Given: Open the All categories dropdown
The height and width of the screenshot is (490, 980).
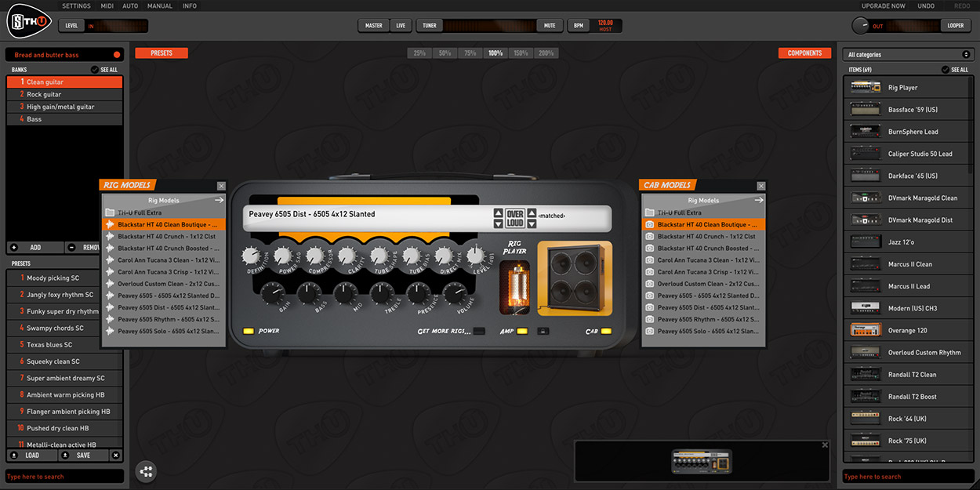Looking at the screenshot, I should (908, 55).
